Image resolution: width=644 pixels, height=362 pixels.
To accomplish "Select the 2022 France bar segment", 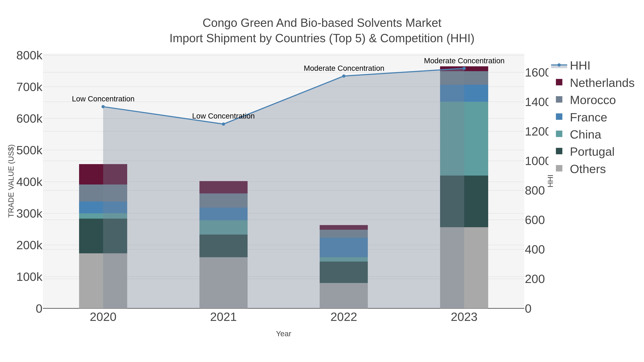I will [344, 247].
